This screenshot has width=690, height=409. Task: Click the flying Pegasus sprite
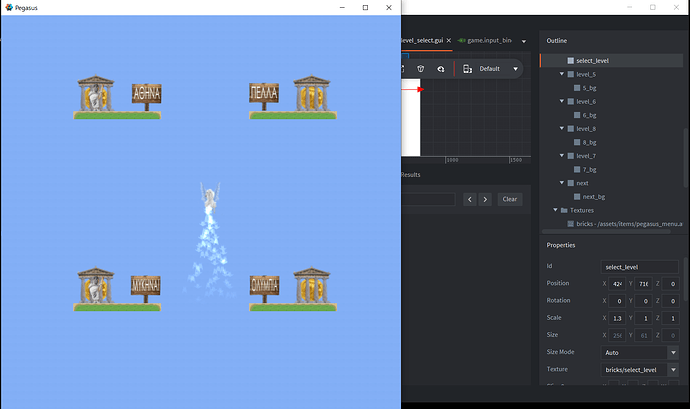click(x=210, y=203)
